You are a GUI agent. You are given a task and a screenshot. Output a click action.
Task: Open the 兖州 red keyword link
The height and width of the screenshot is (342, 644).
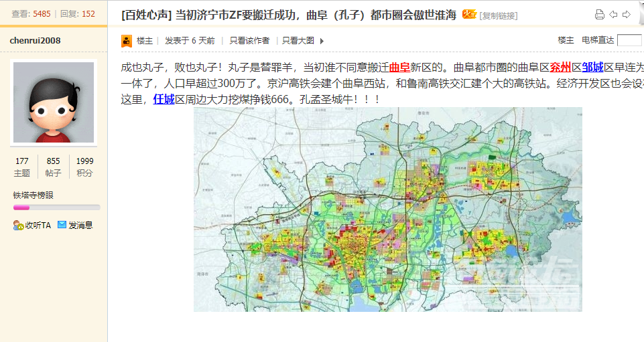click(561, 67)
